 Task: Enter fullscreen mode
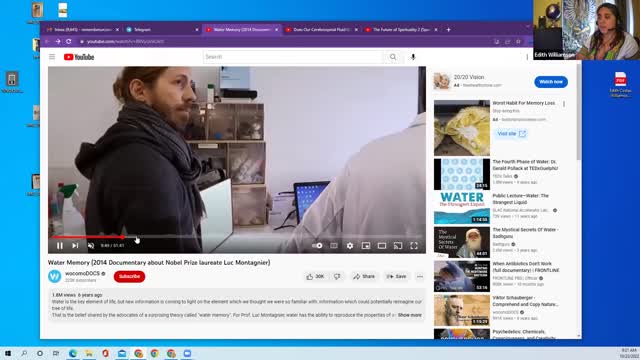(414, 246)
